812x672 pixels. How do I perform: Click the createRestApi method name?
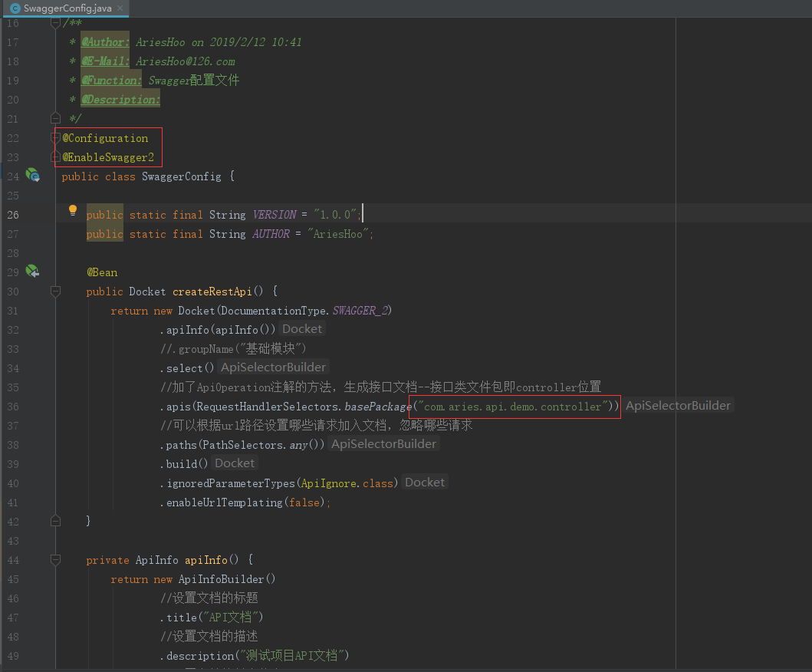212,292
